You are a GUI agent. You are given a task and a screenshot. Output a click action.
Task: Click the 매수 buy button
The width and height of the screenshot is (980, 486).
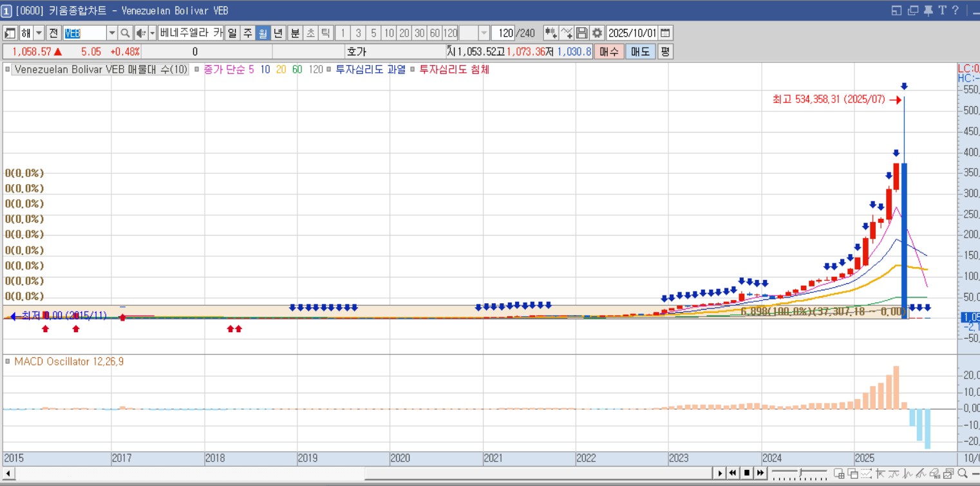pos(608,51)
